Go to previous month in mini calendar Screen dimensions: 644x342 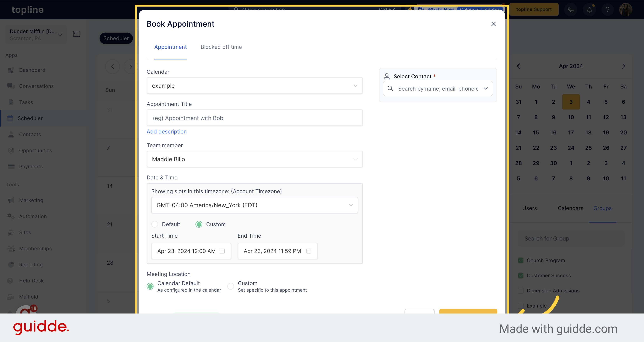[518, 66]
